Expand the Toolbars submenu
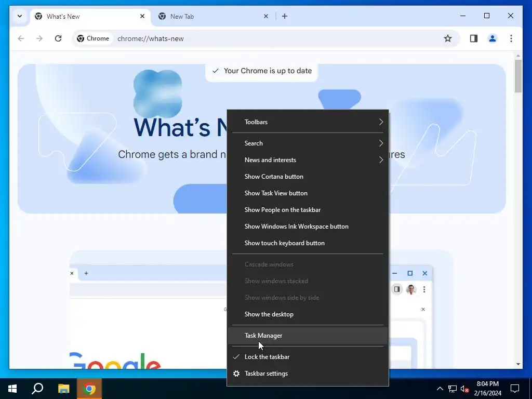Image resolution: width=532 pixels, height=399 pixels. pyautogui.click(x=308, y=122)
